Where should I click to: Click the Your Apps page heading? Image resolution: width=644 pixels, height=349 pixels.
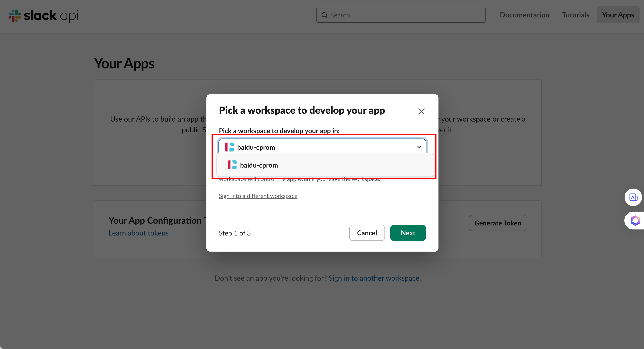[x=124, y=63]
